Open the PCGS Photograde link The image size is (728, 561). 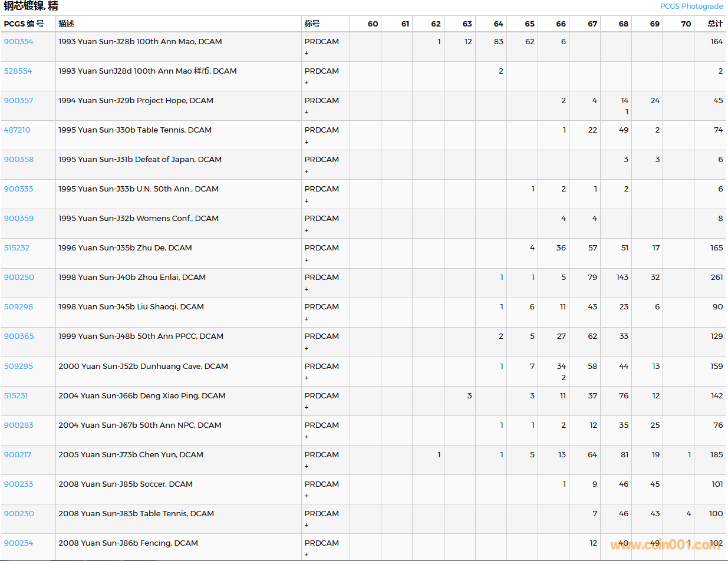691,6
